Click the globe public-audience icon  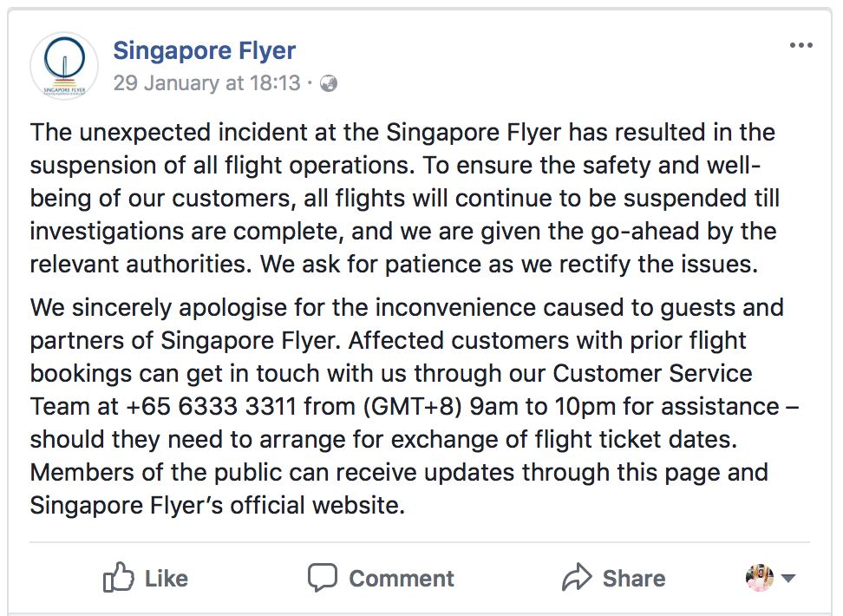(329, 84)
